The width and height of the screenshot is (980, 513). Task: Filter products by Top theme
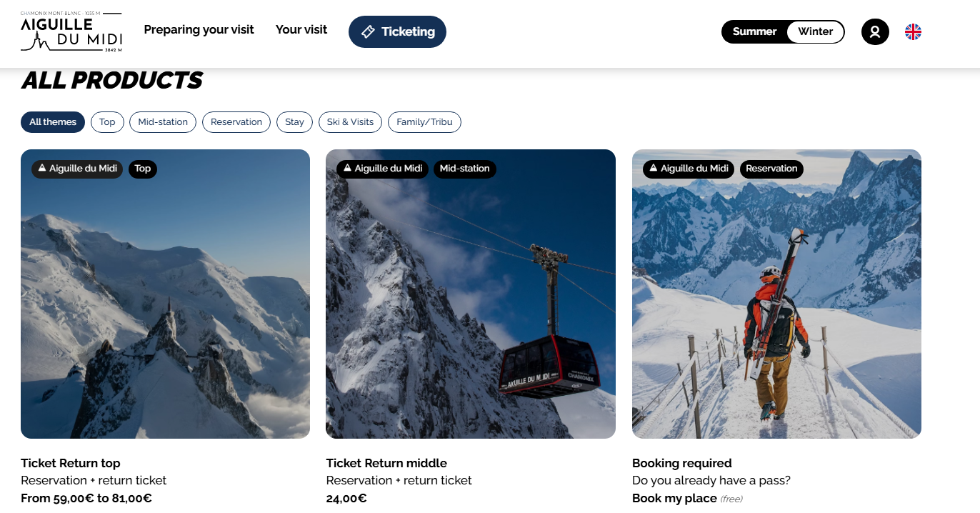(x=107, y=122)
